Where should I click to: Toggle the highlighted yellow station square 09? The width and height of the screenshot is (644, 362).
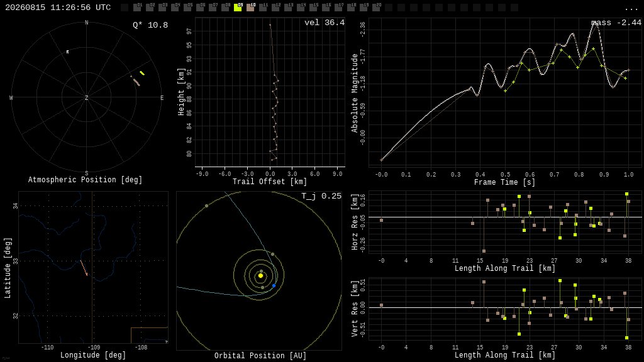tap(238, 8)
